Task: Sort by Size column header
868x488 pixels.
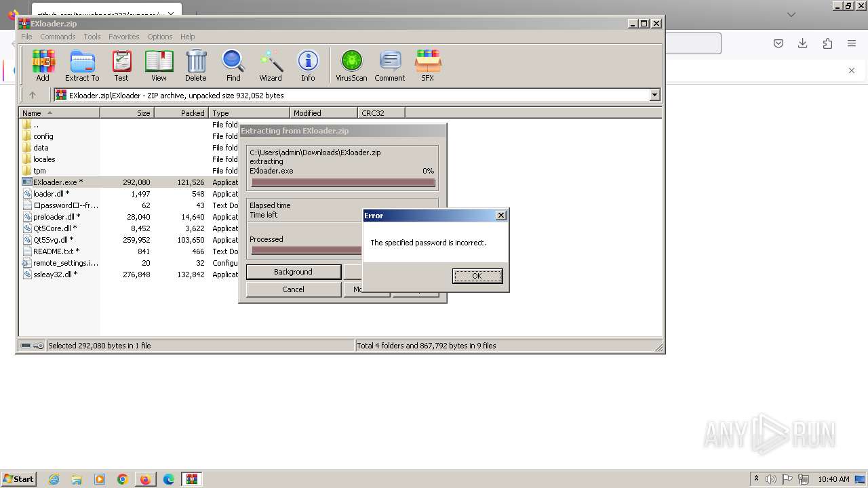Action: pyautogui.click(x=127, y=113)
